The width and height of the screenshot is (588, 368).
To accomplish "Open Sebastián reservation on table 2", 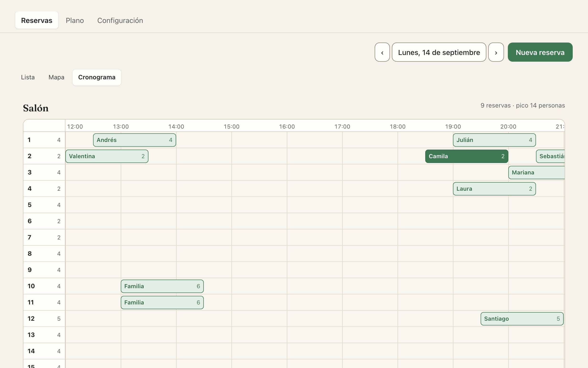I will (550, 156).
